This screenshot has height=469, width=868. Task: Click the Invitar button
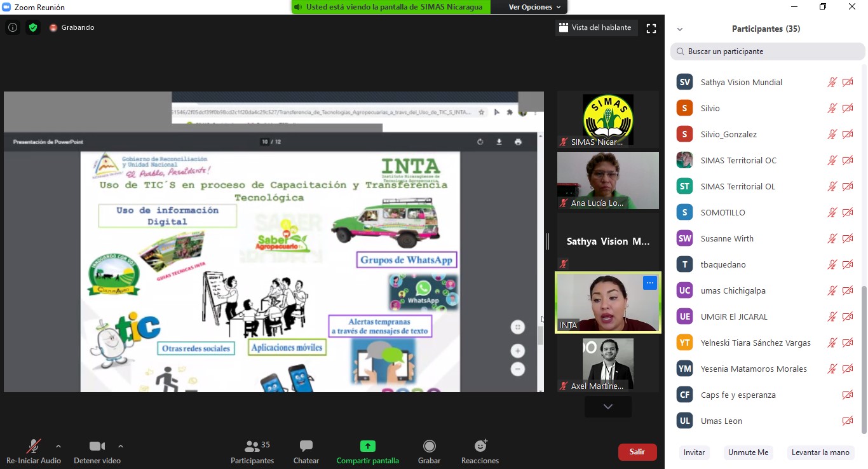click(x=694, y=452)
